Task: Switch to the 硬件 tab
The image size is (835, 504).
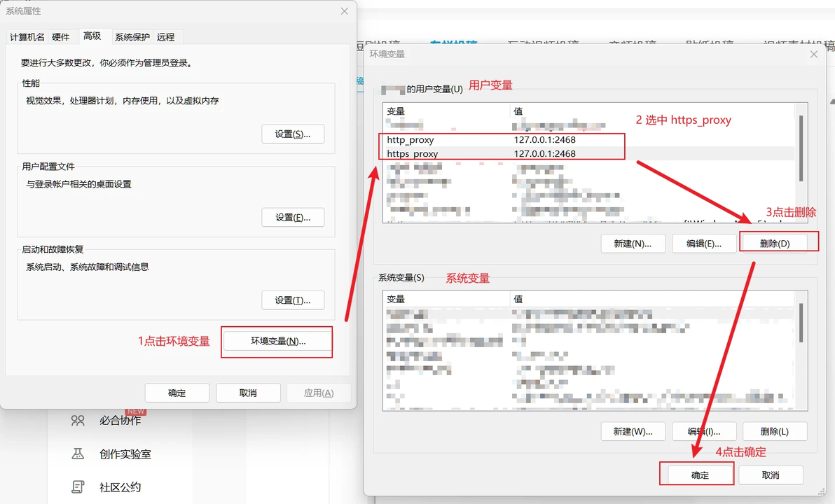Action: [61, 36]
